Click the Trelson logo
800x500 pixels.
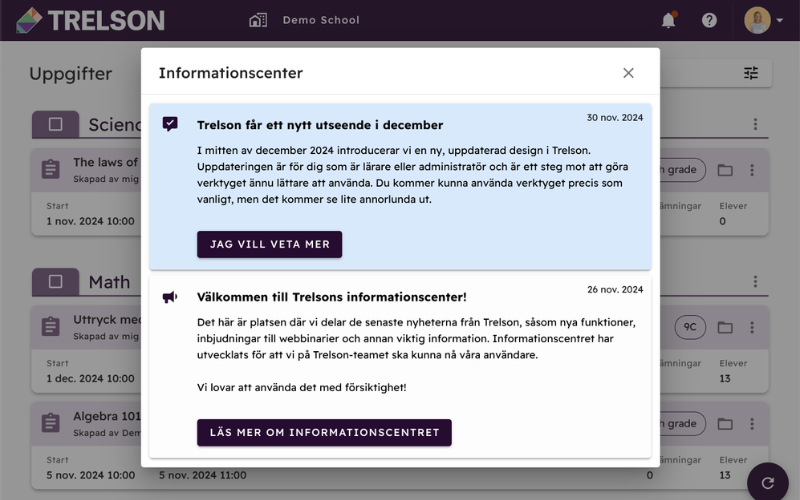pos(91,20)
